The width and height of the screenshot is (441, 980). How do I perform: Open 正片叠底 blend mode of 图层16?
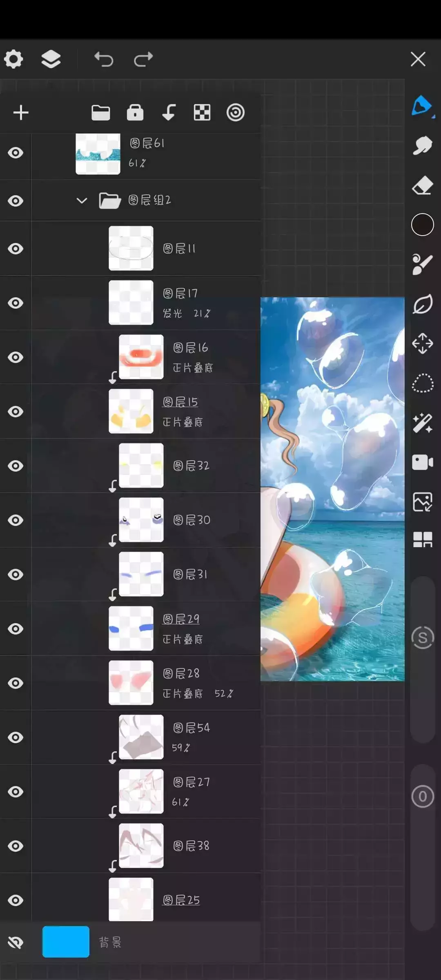click(193, 367)
